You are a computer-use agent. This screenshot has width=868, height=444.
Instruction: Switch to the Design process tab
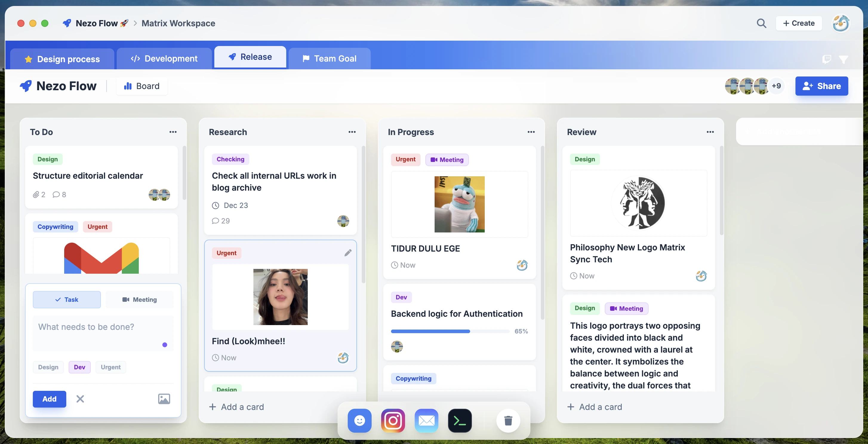pos(62,59)
